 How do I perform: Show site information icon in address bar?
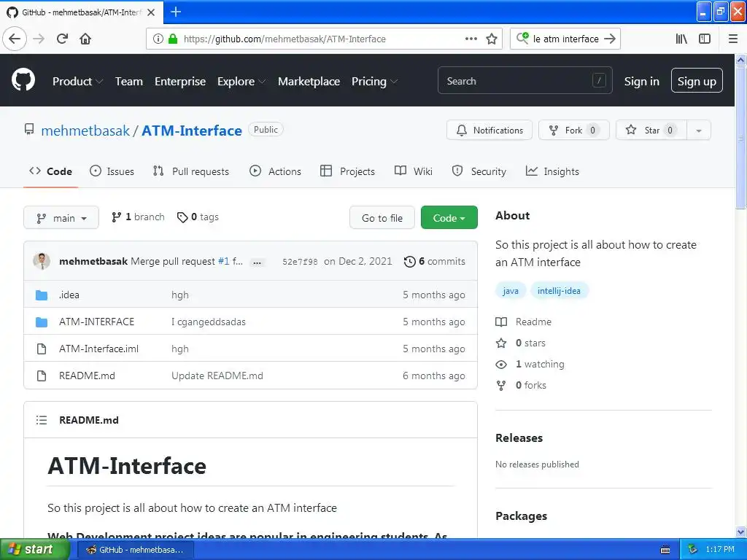158,39
